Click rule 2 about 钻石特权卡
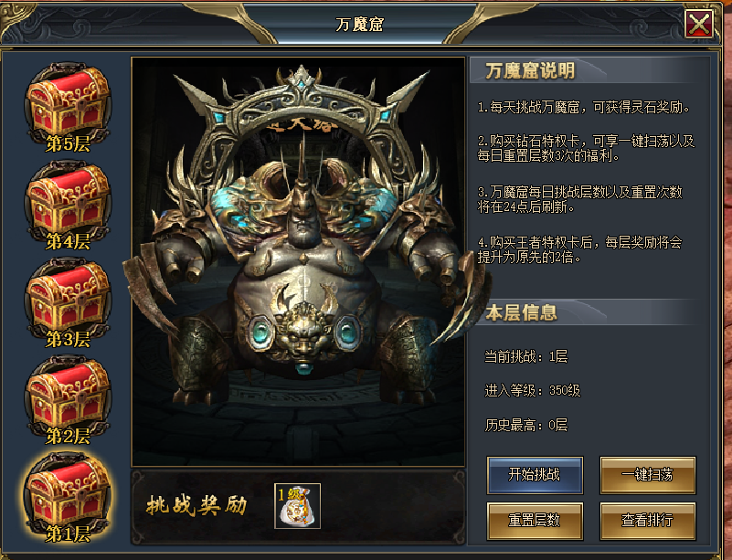732x560 pixels. click(586, 148)
